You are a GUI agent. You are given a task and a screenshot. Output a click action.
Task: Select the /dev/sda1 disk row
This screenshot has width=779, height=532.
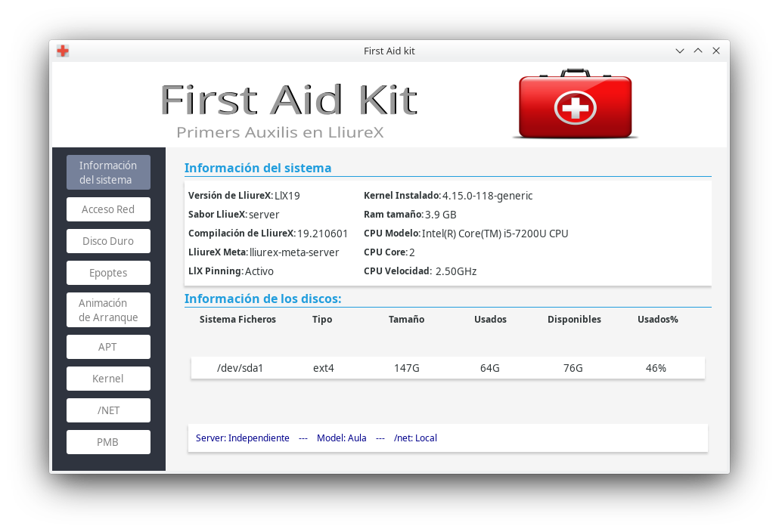pyautogui.click(x=447, y=368)
